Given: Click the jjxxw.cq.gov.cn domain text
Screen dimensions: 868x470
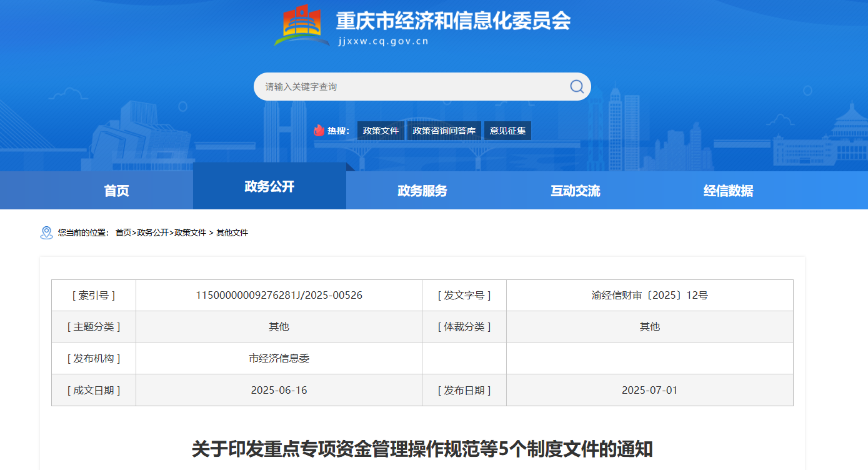Looking at the screenshot, I should click(x=382, y=41).
